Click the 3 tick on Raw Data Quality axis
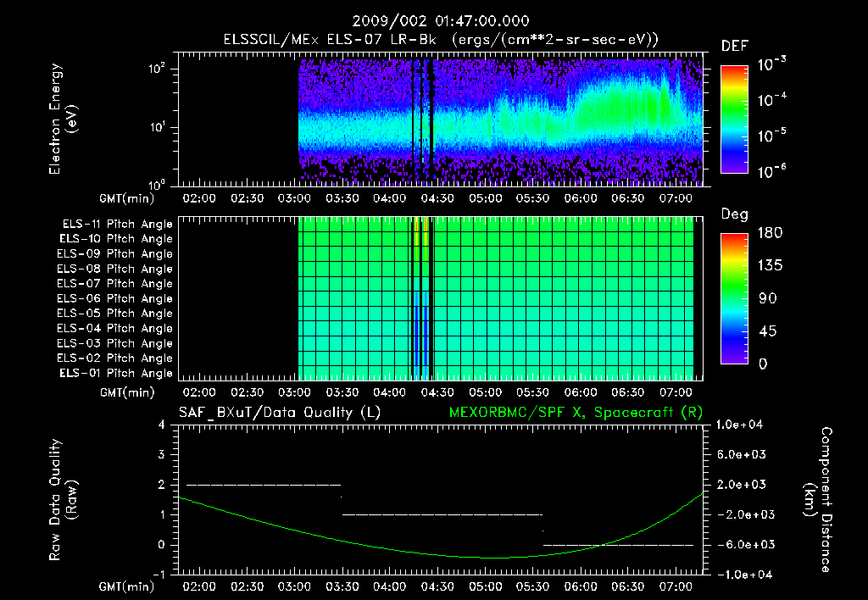Image resolution: width=868 pixels, height=600 pixels. 162,455
